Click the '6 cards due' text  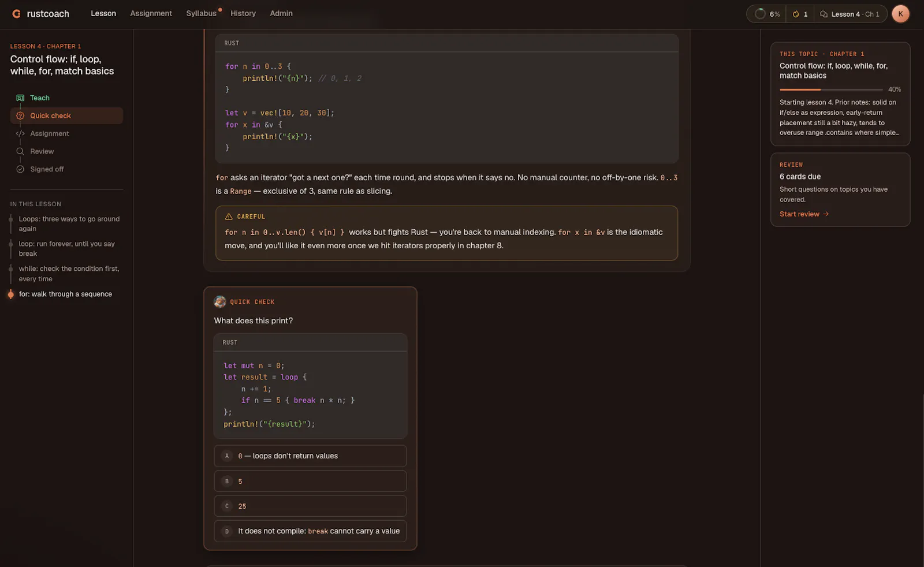tap(800, 177)
